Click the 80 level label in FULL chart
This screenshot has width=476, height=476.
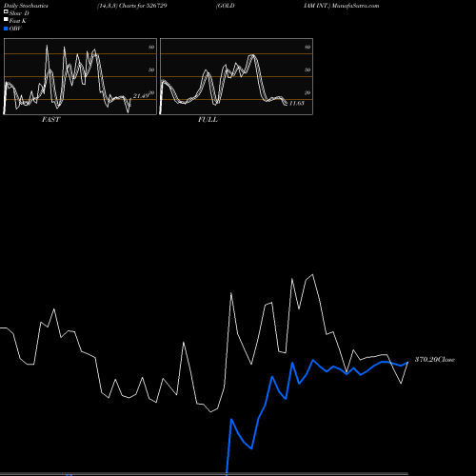tap(307, 47)
